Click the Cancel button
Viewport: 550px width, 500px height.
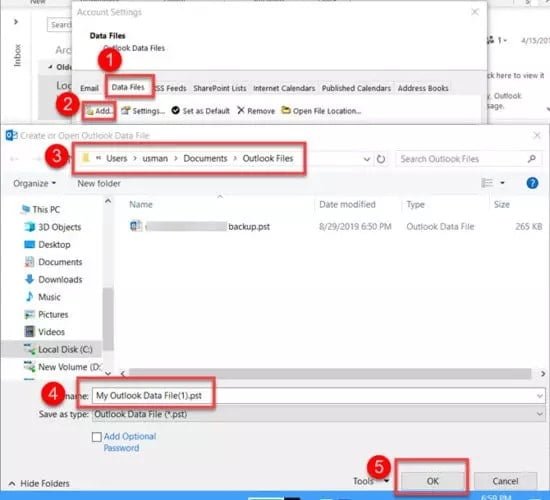(x=505, y=481)
